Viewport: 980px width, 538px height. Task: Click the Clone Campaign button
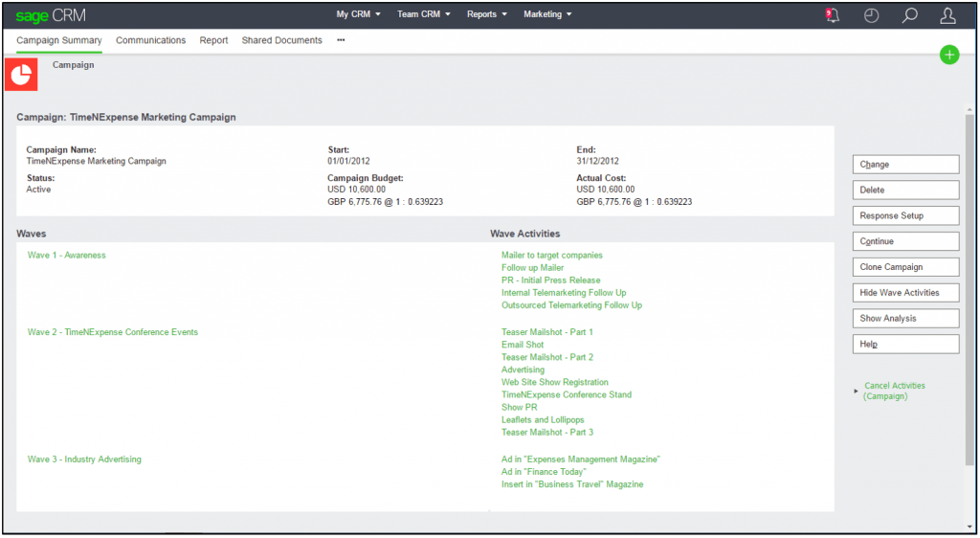(x=905, y=267)
